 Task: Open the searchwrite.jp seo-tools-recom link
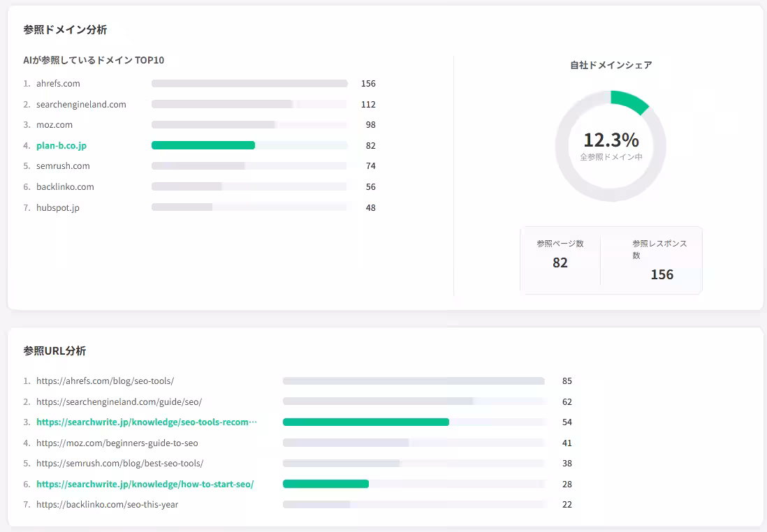(x=146, y=422)
